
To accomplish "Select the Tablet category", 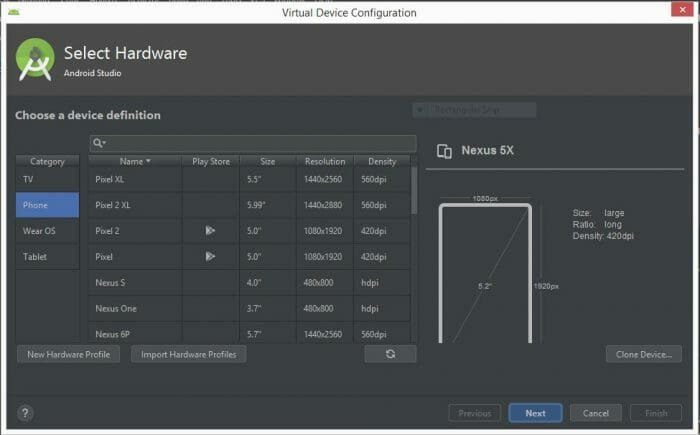I will 47,257.
